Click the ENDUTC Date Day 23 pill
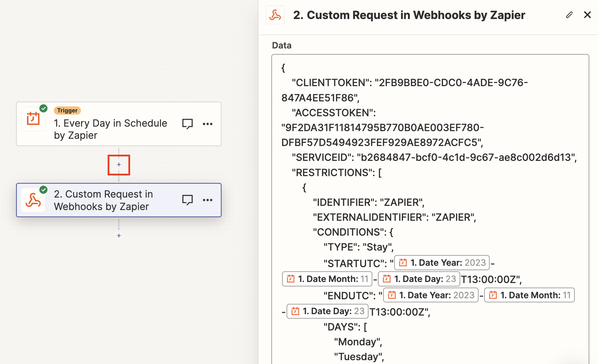 click(327, 311)
